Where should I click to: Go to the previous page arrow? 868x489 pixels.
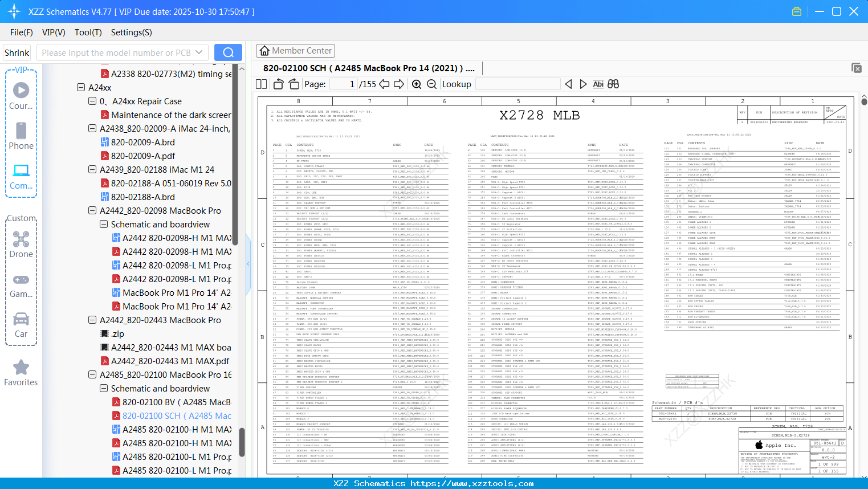(x=384, y=84)
